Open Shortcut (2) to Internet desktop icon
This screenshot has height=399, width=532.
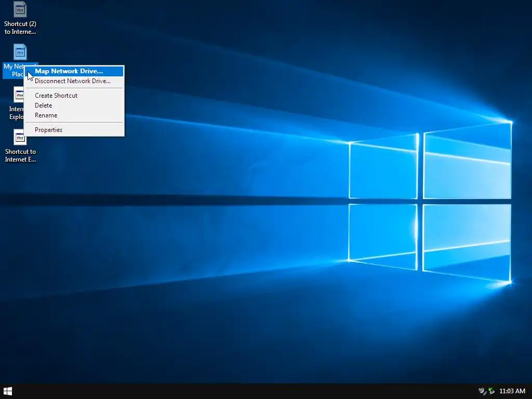click(x=20, y=9)
